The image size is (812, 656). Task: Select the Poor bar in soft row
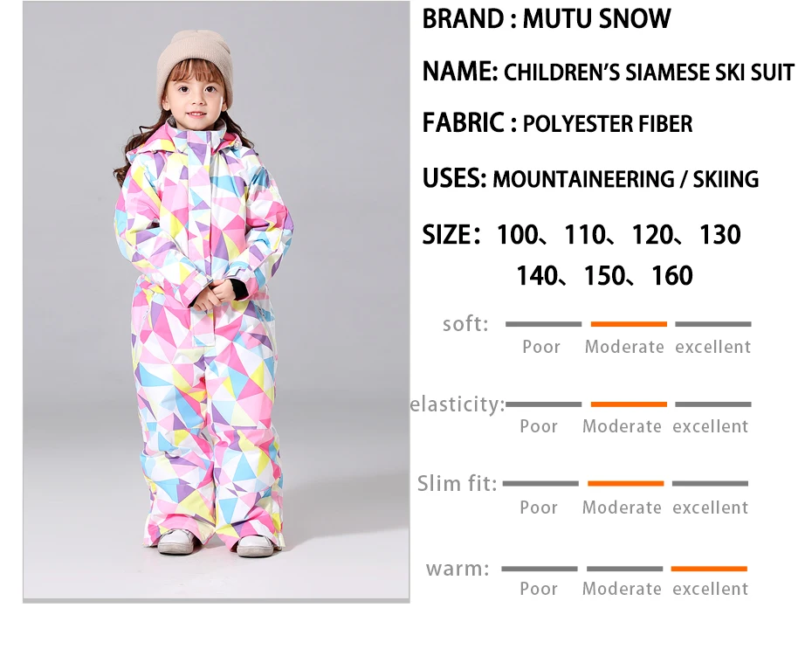[x=543, y=324]
